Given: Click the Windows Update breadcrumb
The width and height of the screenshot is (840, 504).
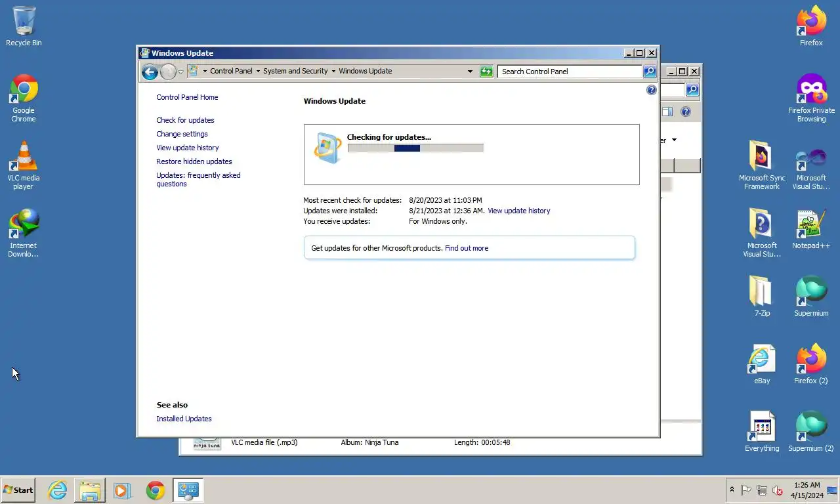Looking at the screenshot, I should click(366, 71).
